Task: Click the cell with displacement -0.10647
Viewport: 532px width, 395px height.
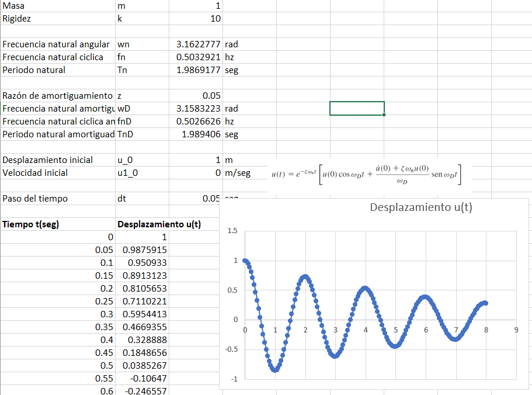Action: pos(142,379)
